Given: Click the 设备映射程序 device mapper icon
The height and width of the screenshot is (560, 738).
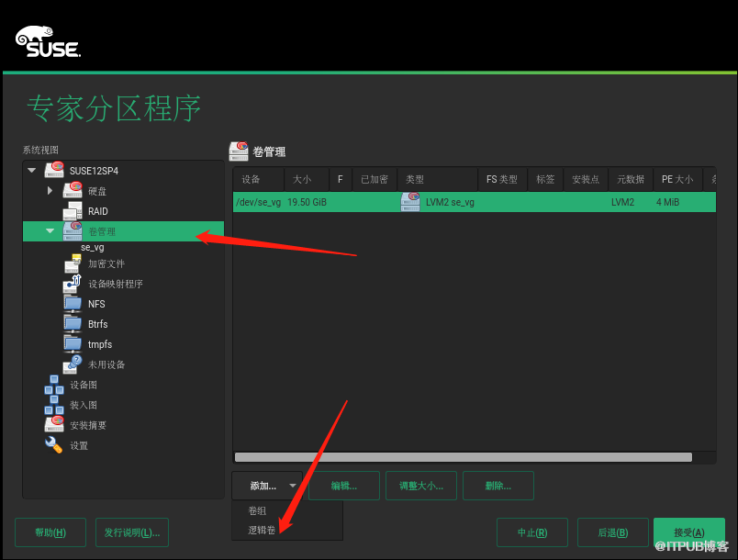Looking at the screenshot, I should pyautogui.click(x=73, y=284).
